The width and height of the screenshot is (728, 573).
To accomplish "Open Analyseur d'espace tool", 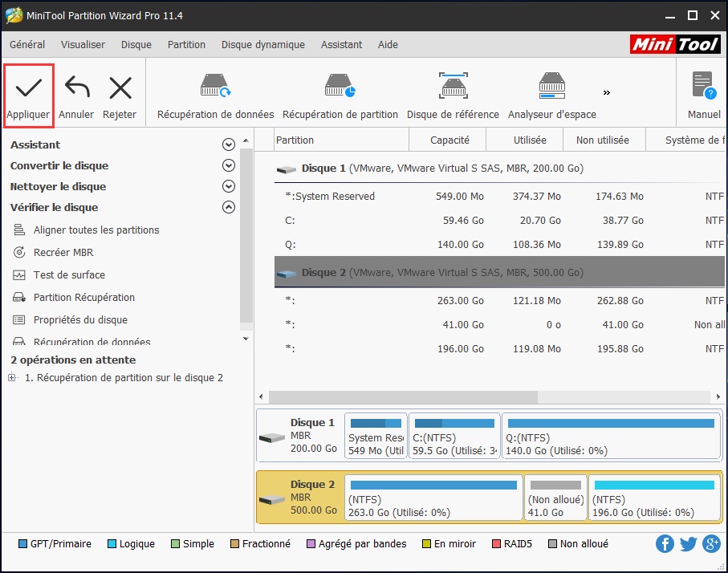I will [x=552, y=96].
